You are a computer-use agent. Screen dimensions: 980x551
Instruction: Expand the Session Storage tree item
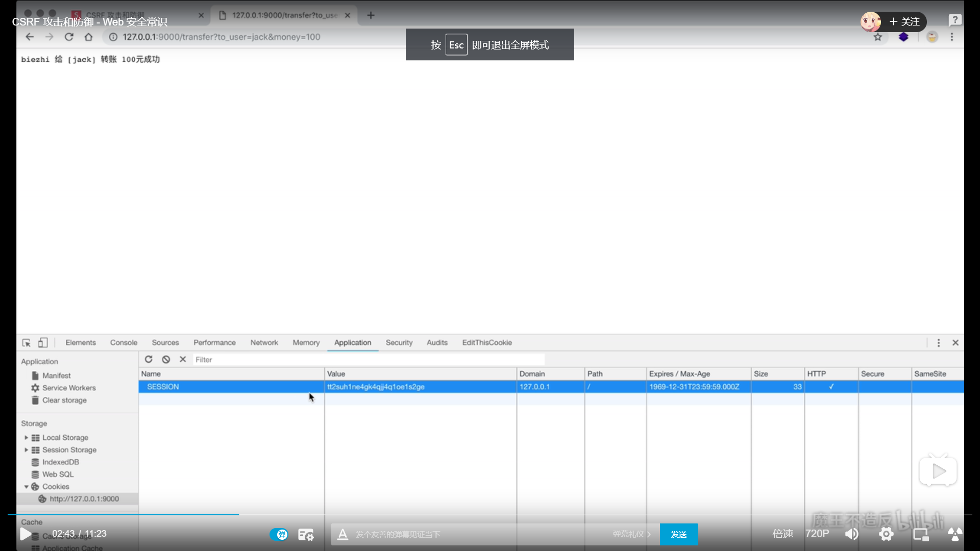pyautogui.click(x=26, y=450)
